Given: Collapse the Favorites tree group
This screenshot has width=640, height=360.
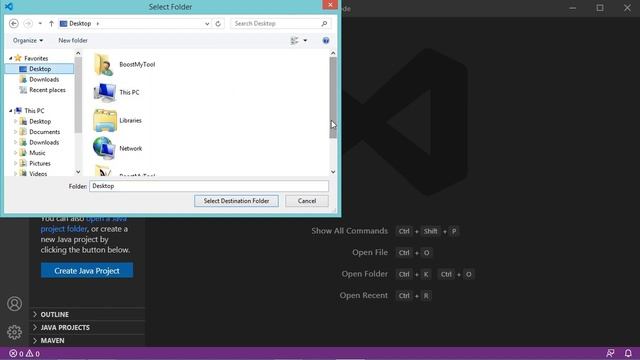Looking at the screenshot, I should click(11, 58).
